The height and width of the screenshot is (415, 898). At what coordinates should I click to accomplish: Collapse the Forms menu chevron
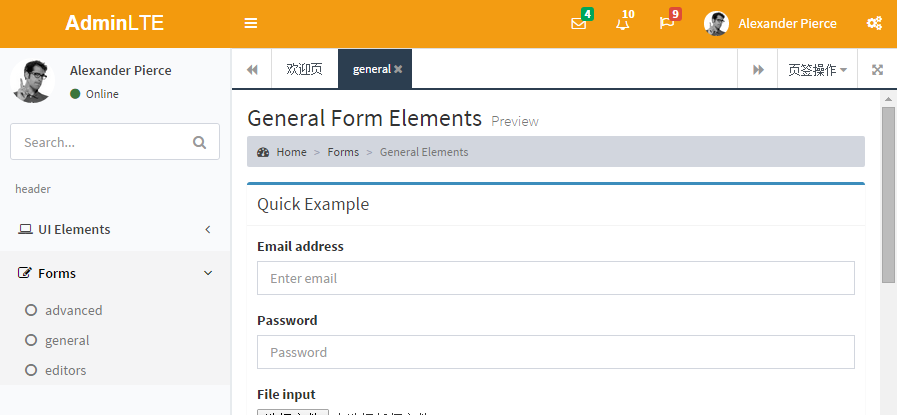(208, 273)
